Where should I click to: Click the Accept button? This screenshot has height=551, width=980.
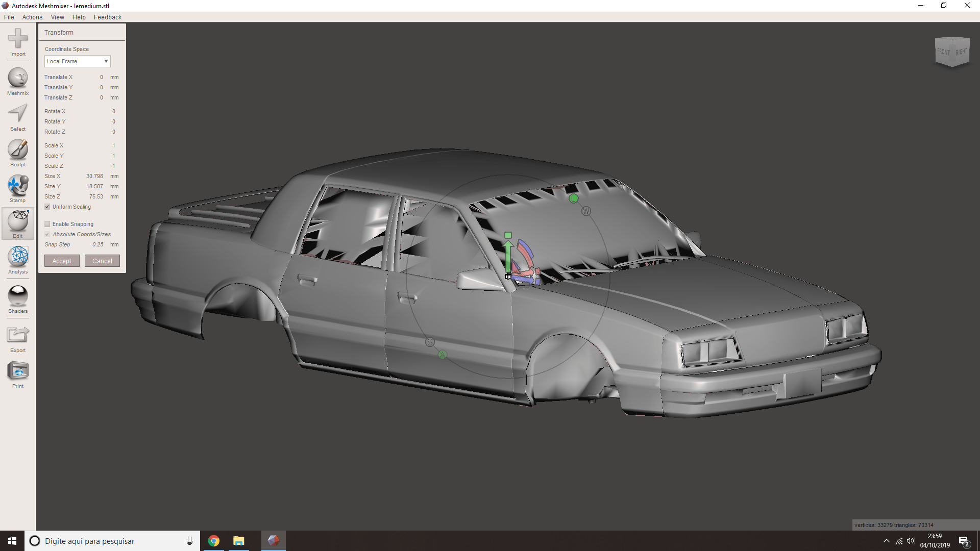click(x=62, y=261)
